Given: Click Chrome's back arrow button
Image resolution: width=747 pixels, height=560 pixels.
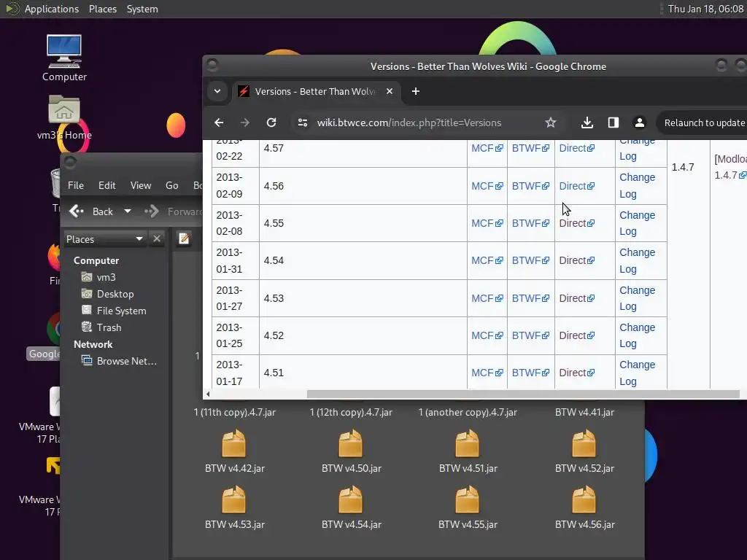Looking at the screenshot, I should click(219, 122).
